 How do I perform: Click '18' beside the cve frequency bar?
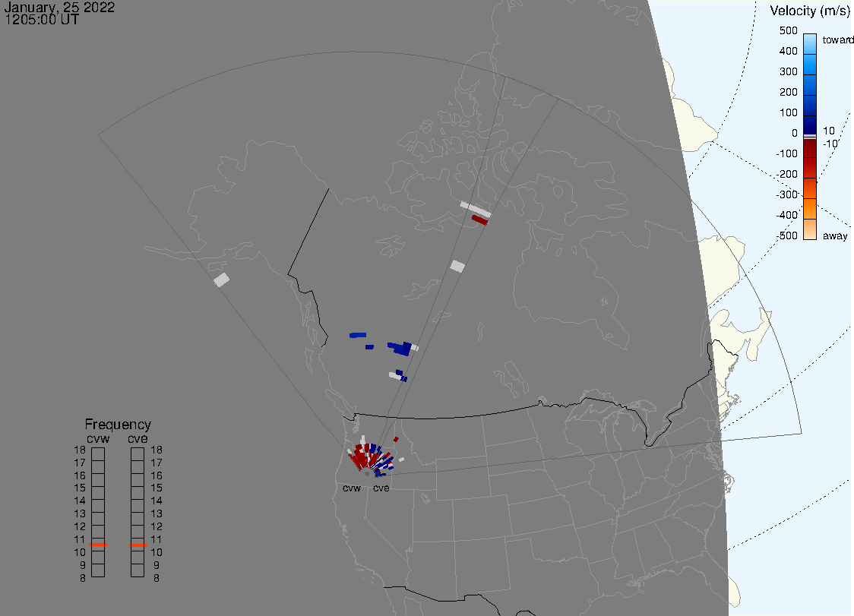pos(157,450)
